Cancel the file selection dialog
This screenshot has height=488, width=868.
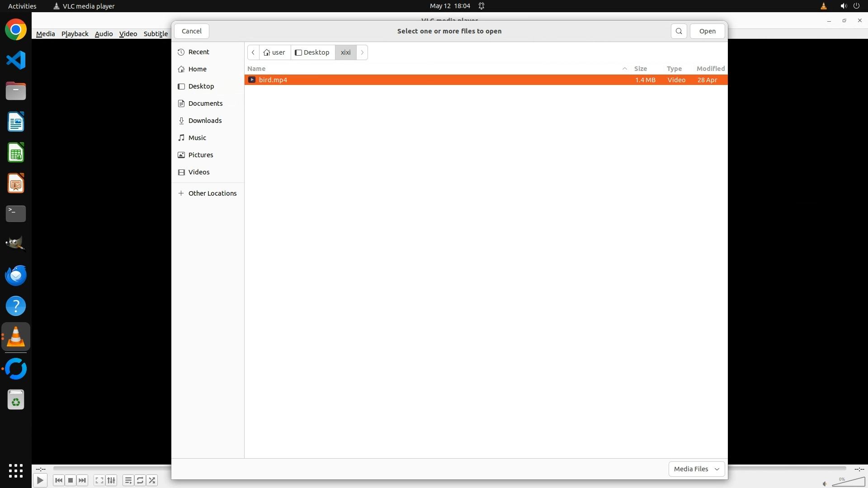pyautogui.click(x=192, y=31)
